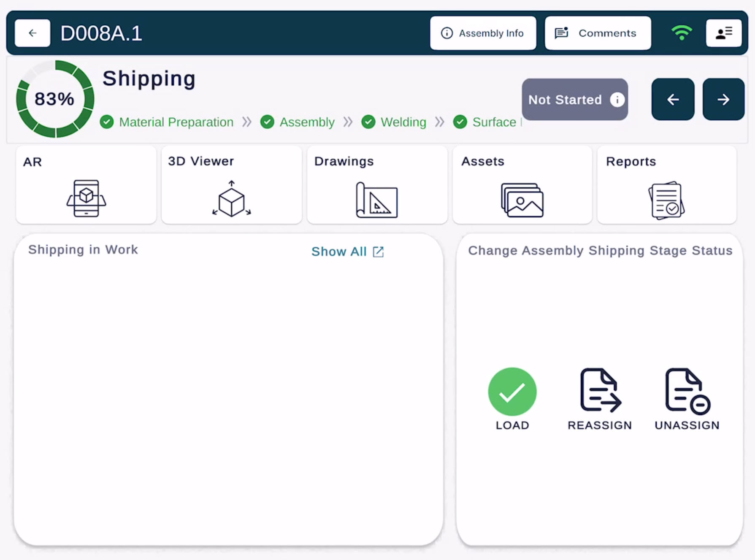Go to the next stage arrow
The height and width of the screenshot is (560, 755).
click(x=723, y=100)
